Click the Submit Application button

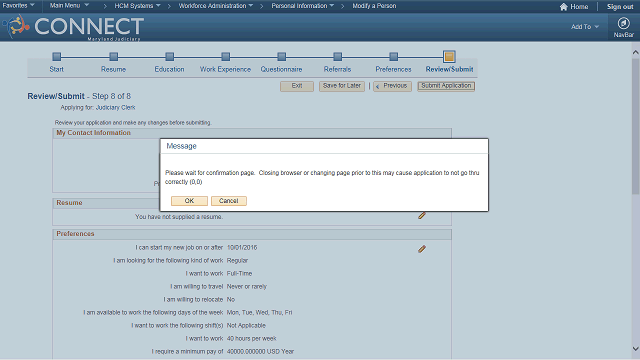coord(446,86)
